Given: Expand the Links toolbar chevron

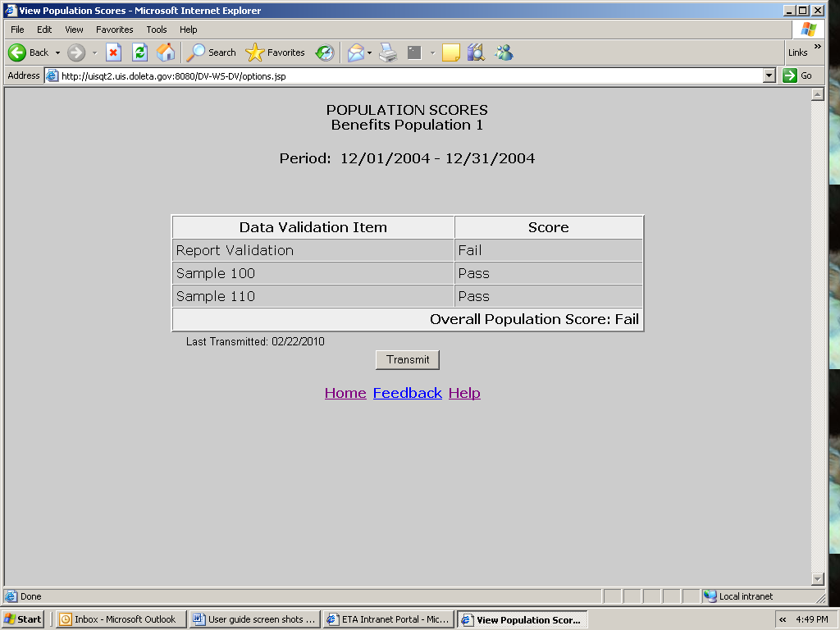Looking at the screenshot, I should [818, 47].
